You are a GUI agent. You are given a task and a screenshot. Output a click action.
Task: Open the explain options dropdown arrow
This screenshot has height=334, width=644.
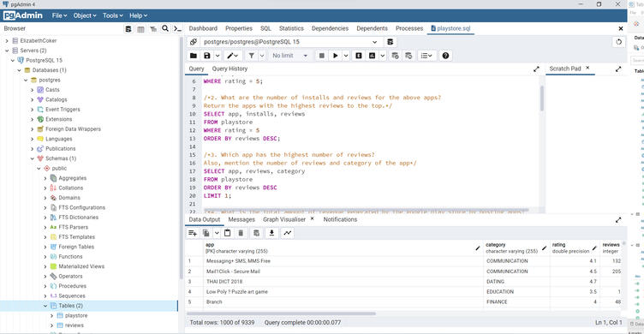(x=382, y=56)
